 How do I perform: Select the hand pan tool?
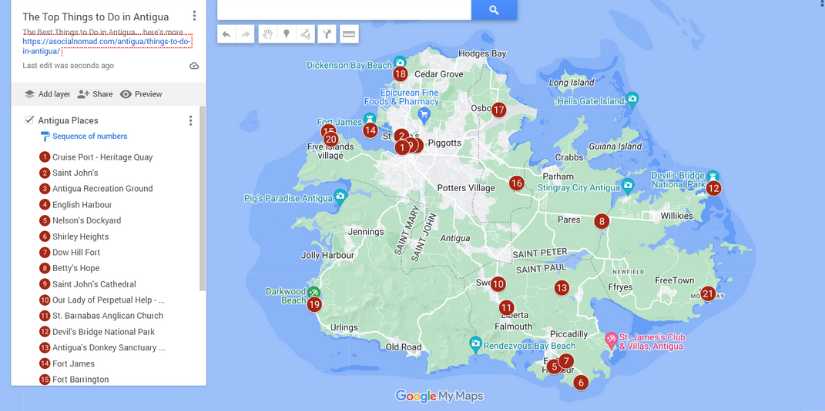(268, 34)
